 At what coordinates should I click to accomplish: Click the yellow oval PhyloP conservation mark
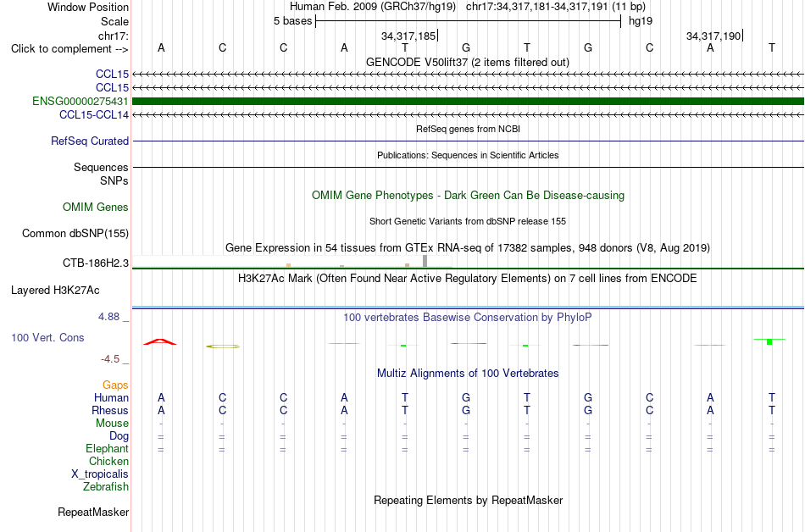223,346
